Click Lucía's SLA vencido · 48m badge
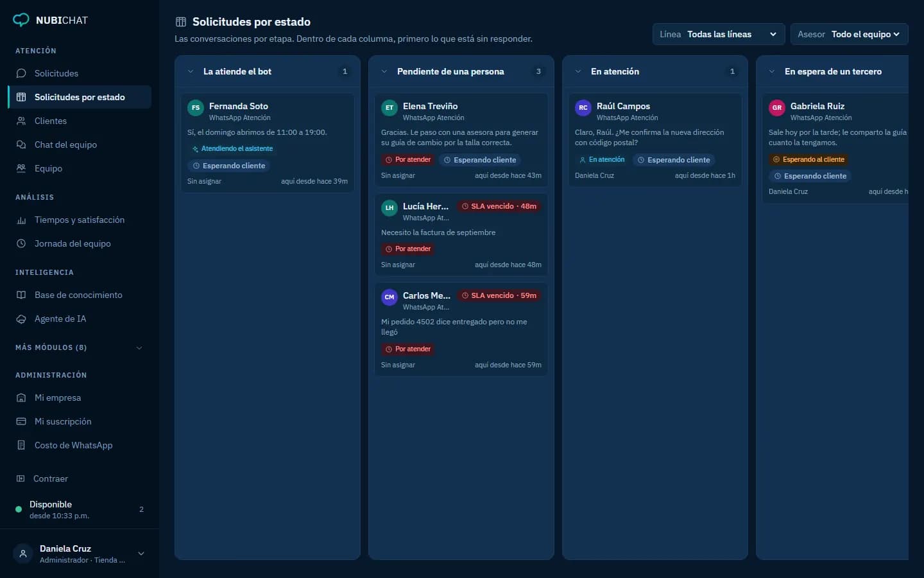The image size is (924, 578). (499, 206)
